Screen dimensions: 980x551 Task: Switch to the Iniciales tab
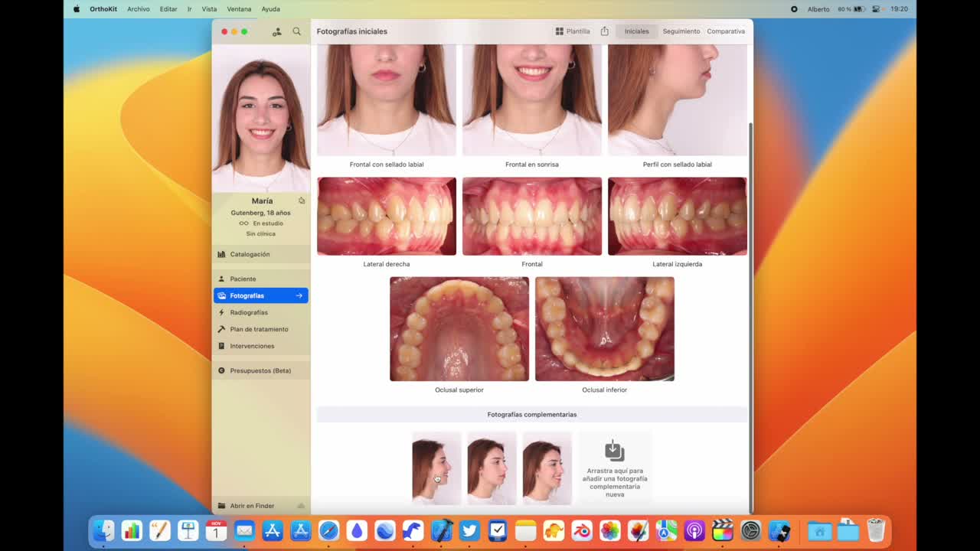tap(636, 31)
